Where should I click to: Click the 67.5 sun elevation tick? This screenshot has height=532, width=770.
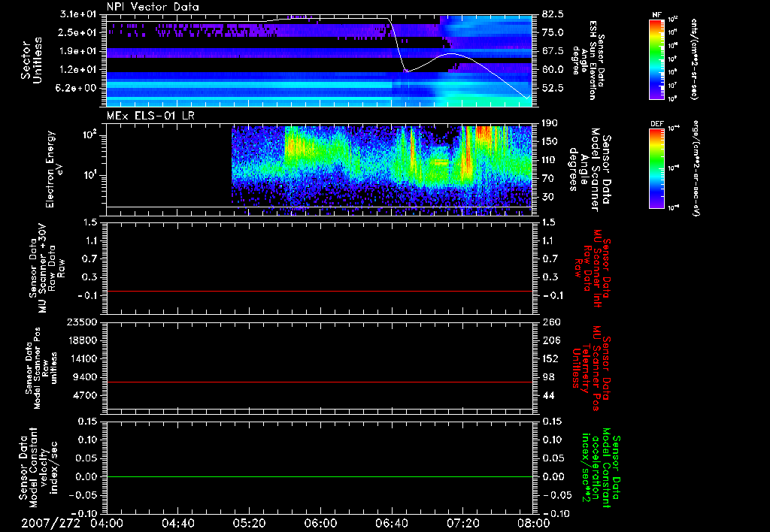pyautogui.click(x=553, y=50)
